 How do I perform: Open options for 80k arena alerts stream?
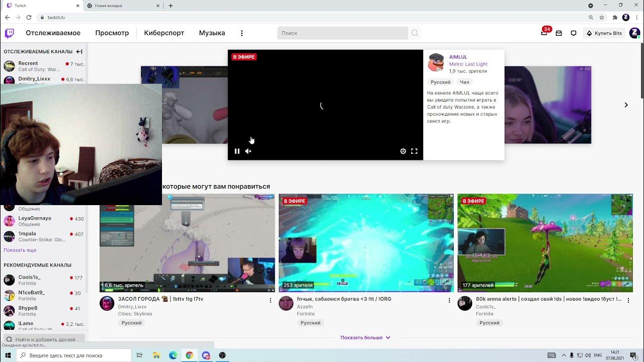(x=628, y=300)
